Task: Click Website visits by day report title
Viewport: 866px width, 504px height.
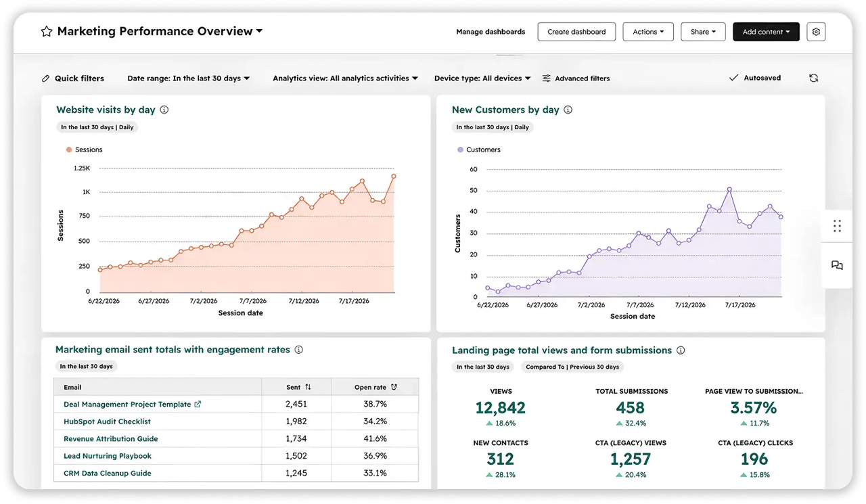Action: click(106, 110)
